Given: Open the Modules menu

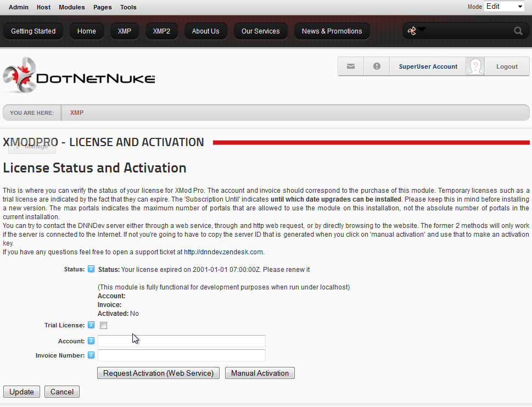Looking at the screenshot, I should point(72,7).
